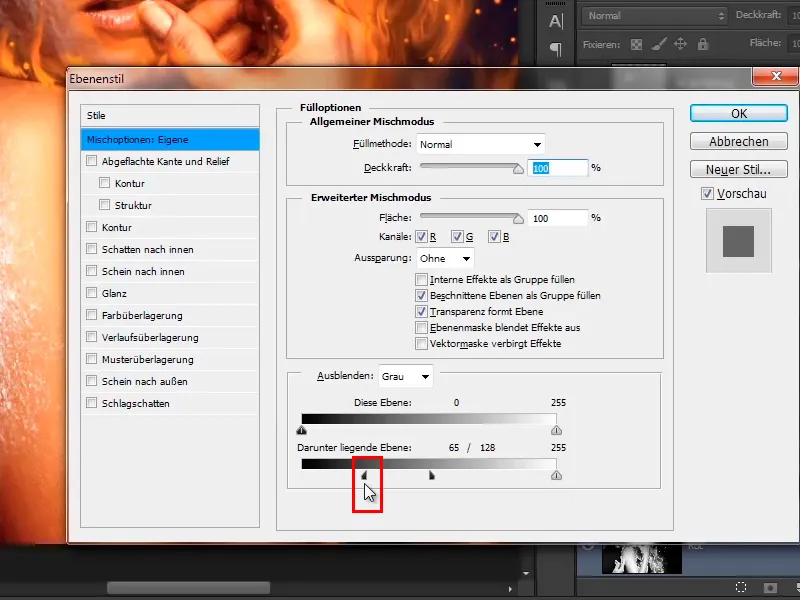This screenshot has height=600, width=800.
Task: Enable the Glanz checkbox
Action: 91,292
